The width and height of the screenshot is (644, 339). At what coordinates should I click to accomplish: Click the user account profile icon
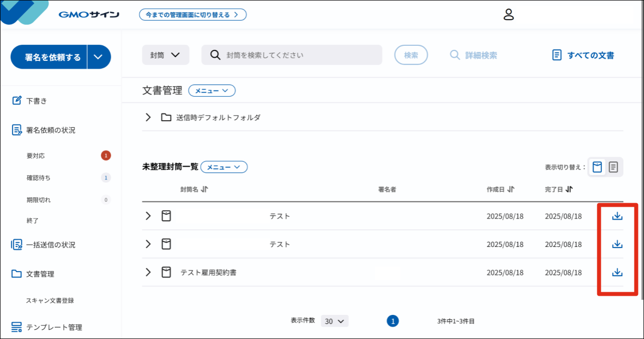pyautogui.click(x=509, y=15)
